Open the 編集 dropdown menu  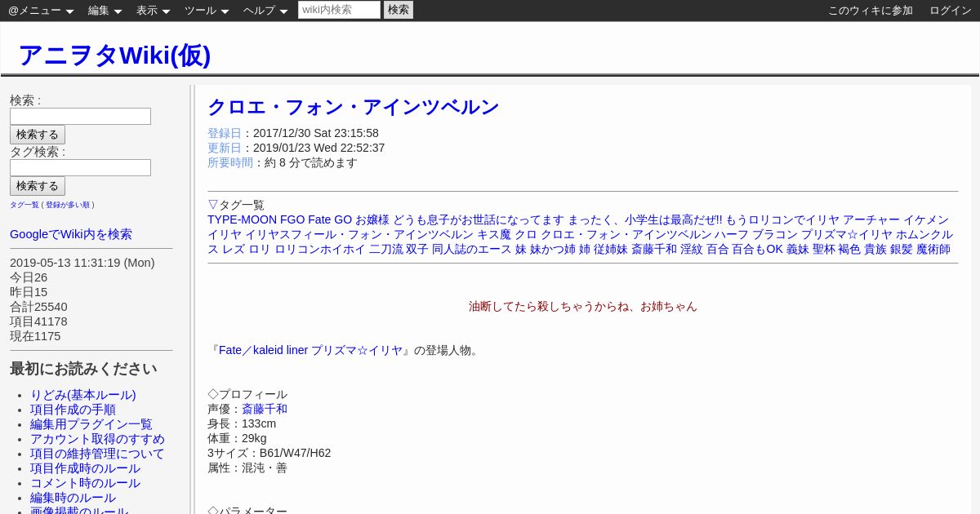click(105, 11)
